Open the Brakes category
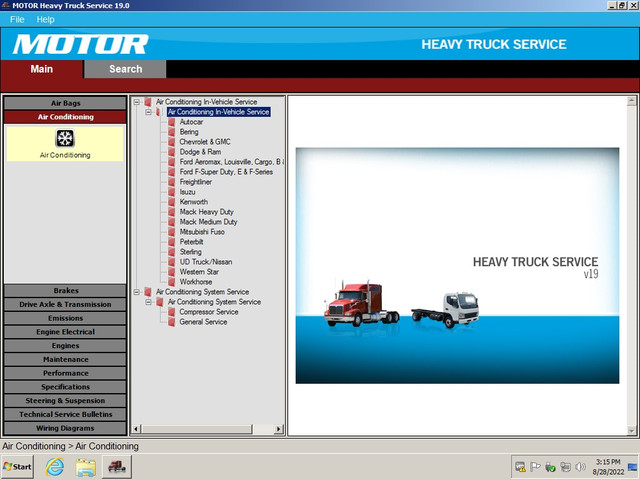 click(x=65, y=291)
